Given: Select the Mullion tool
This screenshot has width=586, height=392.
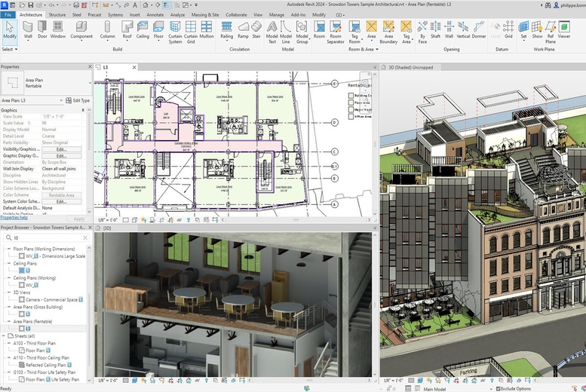Looking at the screenshot, I should coord(207,30).
